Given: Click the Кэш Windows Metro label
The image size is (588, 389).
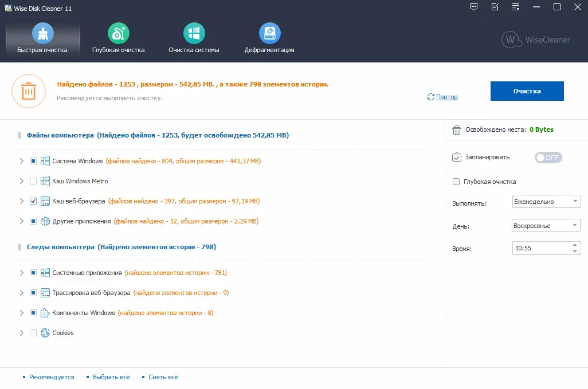Looking at the screenshot, I should [80, 181].
